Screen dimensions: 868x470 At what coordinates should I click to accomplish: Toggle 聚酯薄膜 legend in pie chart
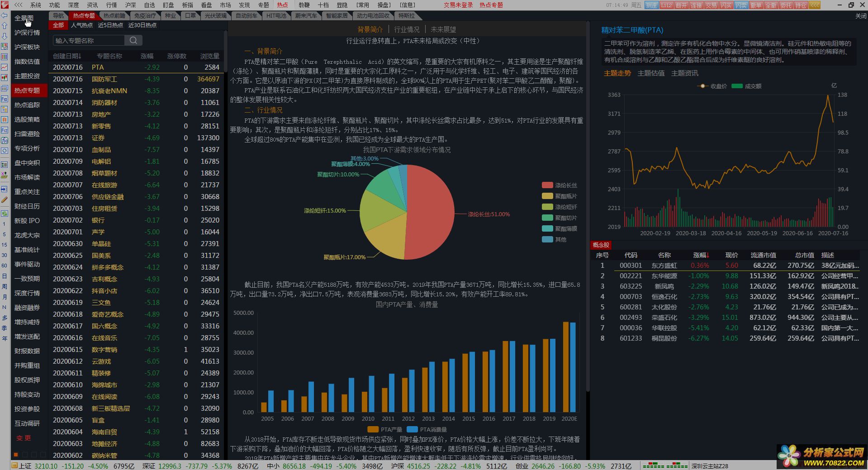click(560, 228)
